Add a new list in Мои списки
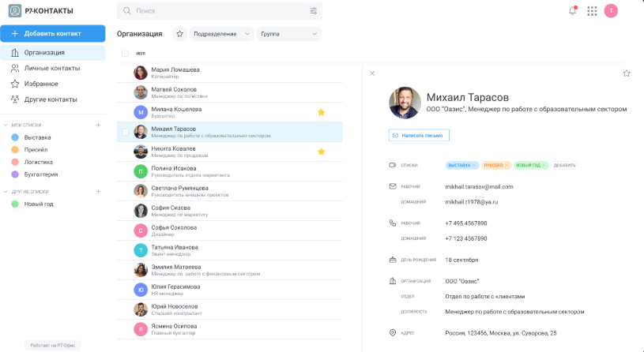Viewport: 644px width, 352px height. 98,125
